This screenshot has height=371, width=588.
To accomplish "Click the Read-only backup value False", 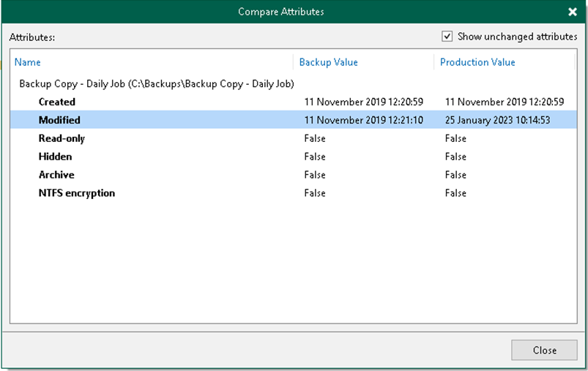I will pos(315,138).
